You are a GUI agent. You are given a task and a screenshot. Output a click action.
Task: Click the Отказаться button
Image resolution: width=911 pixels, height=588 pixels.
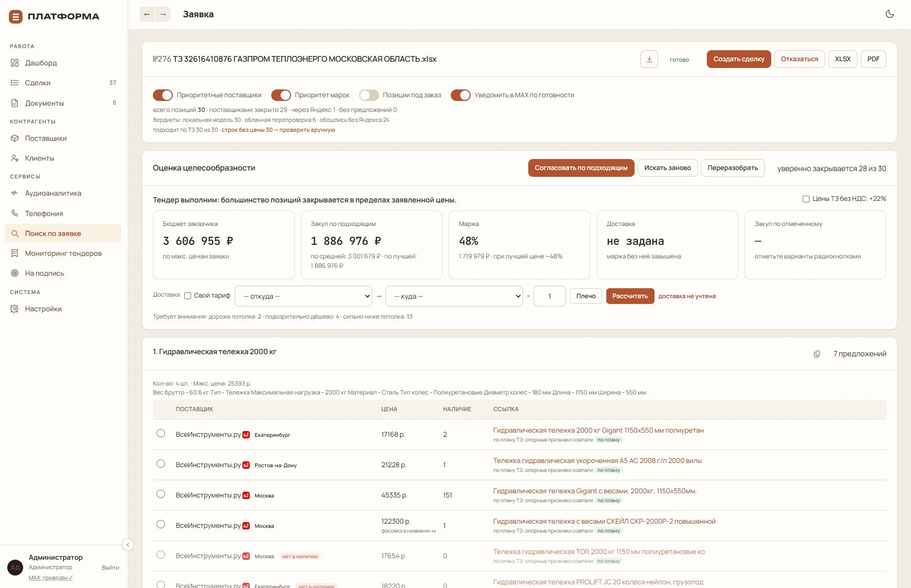pyautogui.click(x=799, y=59)
